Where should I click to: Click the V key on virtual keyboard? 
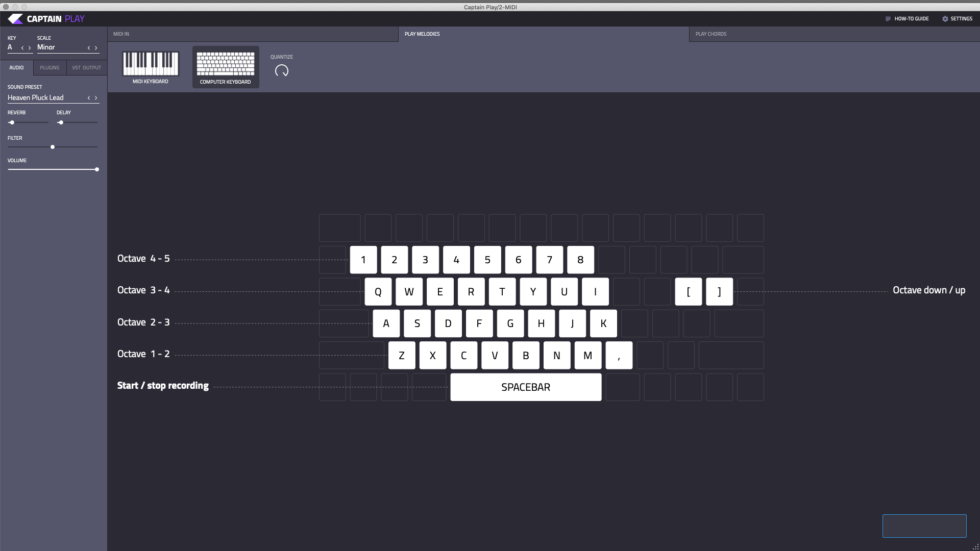(x=495, y=356)
